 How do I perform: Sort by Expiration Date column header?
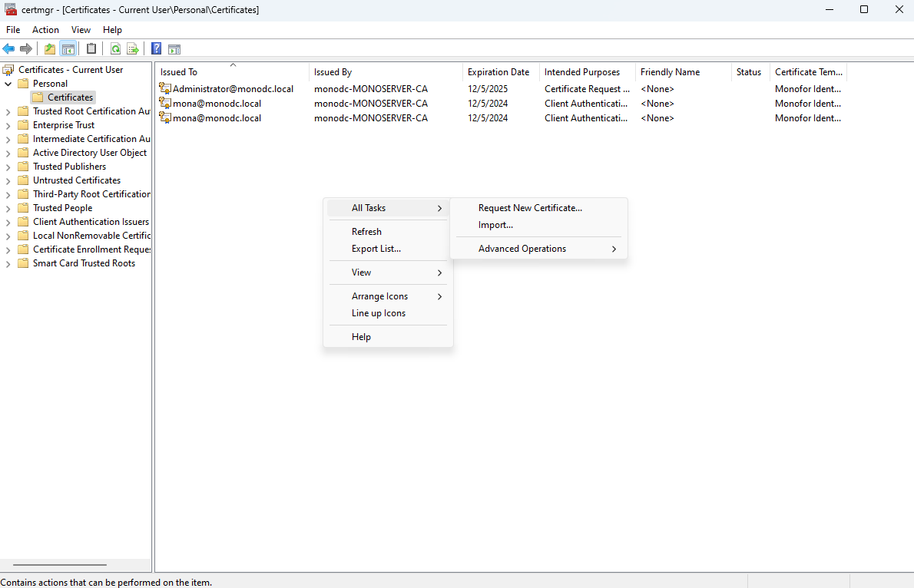click(x=498, y=72)
